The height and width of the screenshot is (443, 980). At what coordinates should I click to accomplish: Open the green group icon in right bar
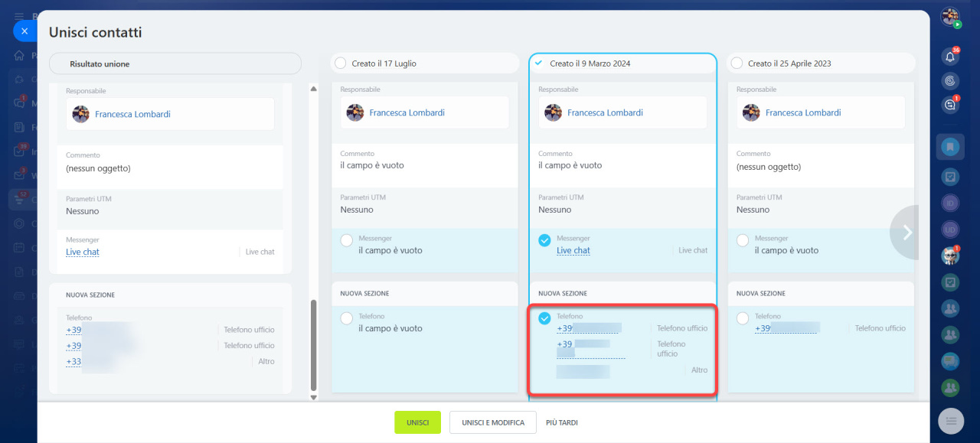pos(950,387)
